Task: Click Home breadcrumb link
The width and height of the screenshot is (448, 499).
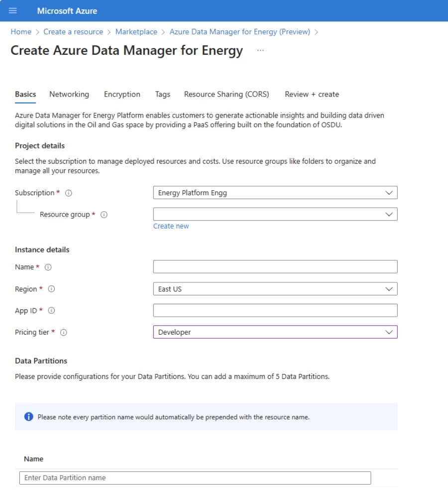Action: 21,32
